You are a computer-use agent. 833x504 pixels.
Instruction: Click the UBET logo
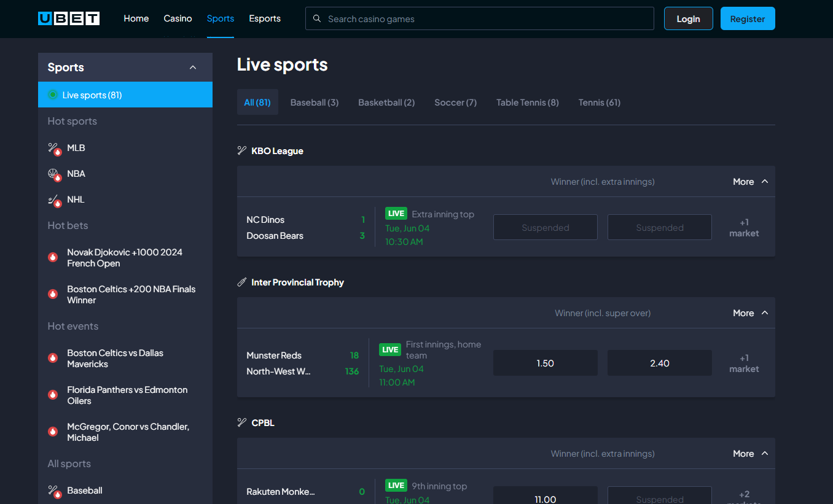click(69, 18)
